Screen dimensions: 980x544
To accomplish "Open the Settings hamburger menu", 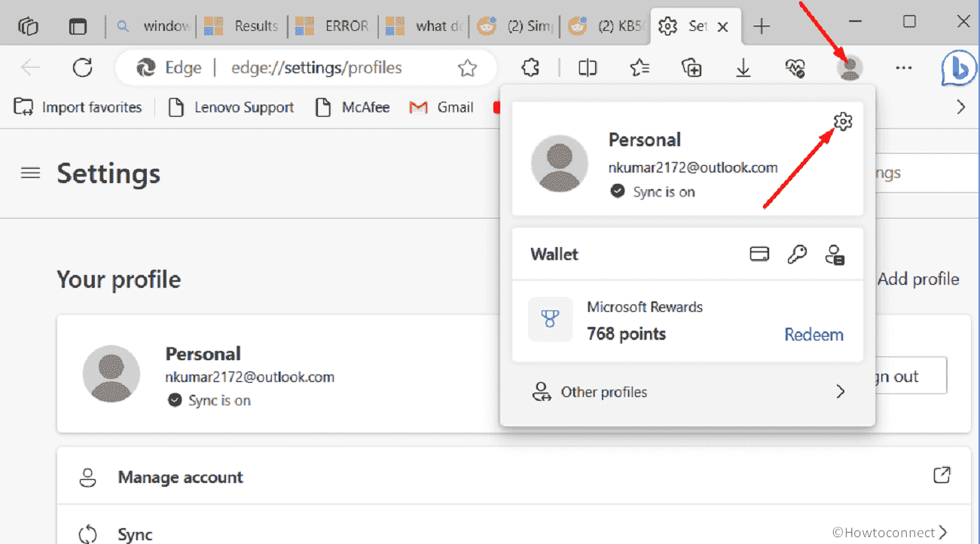I will (30, 173).
